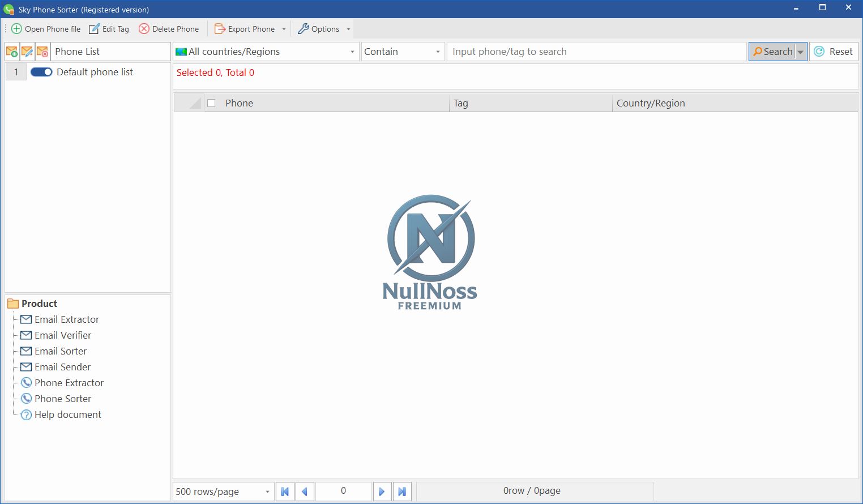This screenshot has width=863, height=504.
Task: Go to the first page
Action: coord(285,492)
